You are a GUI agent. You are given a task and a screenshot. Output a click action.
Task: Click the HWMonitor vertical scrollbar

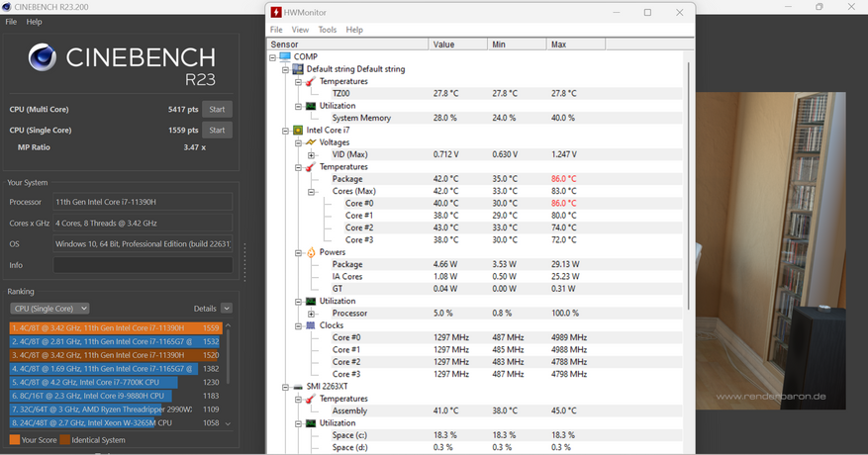coord(689,185)
